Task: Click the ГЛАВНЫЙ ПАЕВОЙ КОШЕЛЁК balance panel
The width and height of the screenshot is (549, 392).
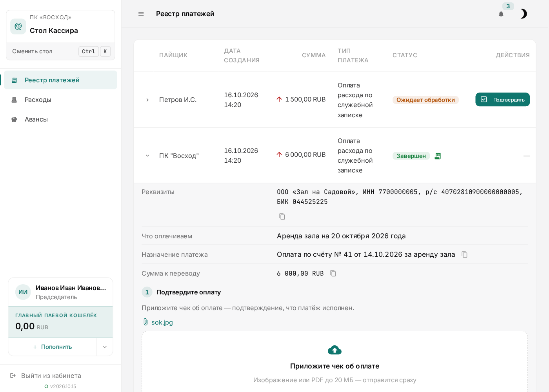Action: tap(61, 322)
